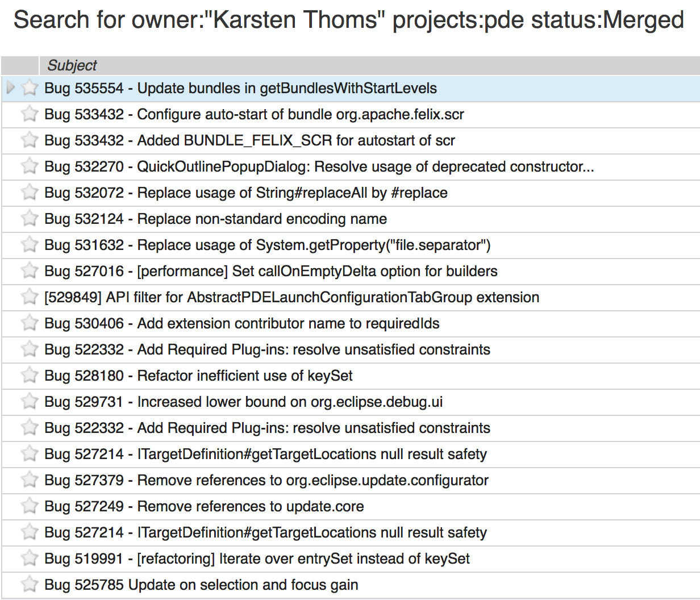Star the [529849] API filter change

(x=30, y=297)
